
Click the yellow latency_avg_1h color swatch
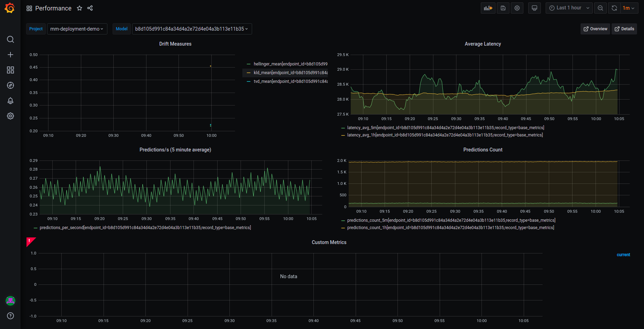click(x=343, y=135)
